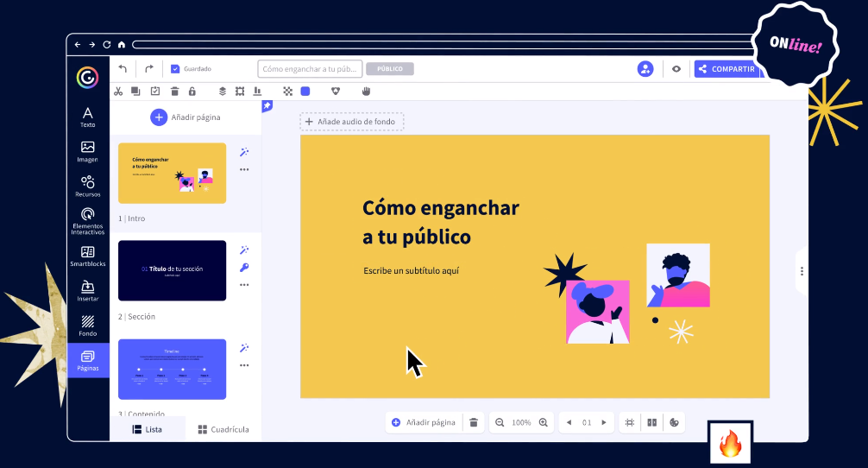Click the COMPARTIR button
This screenshot has width=868, height=468.
click(x=726, y=69)
